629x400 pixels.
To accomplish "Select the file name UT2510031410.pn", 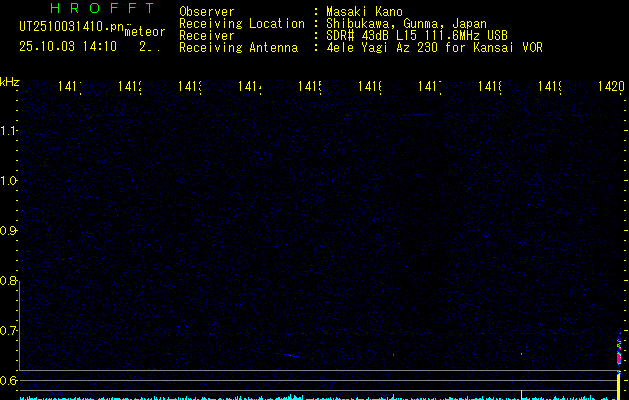I will click(71, 27).
